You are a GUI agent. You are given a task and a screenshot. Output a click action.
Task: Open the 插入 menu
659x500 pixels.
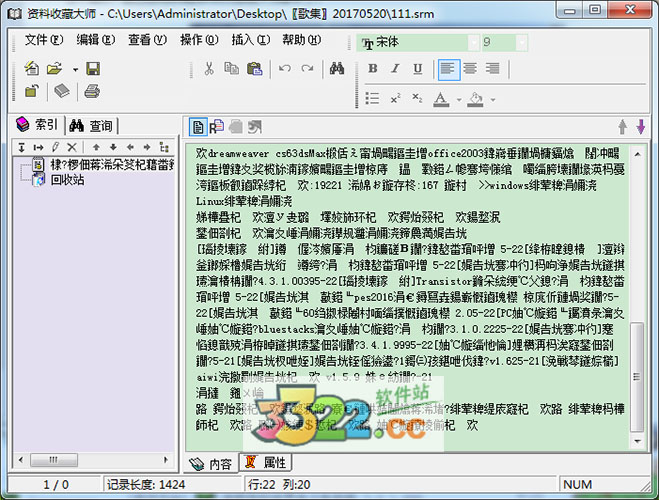tap(251, 40)
